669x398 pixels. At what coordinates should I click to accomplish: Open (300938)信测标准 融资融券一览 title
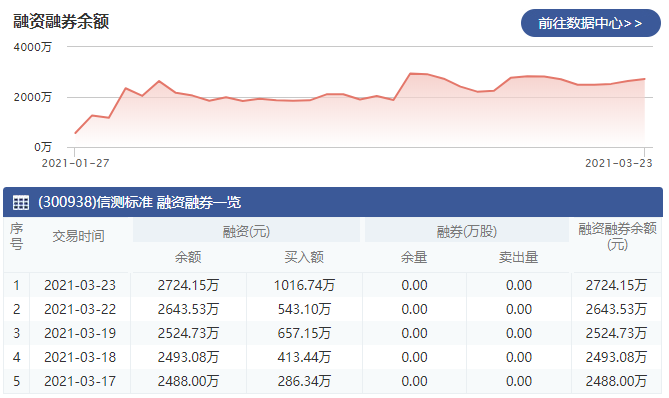tap(140, 202)
